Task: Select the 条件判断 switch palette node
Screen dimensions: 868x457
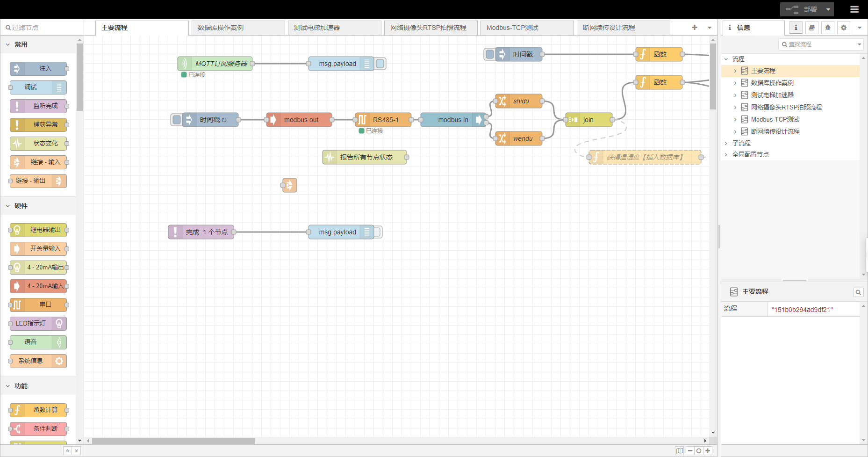Action: click(x=38, y=429)
